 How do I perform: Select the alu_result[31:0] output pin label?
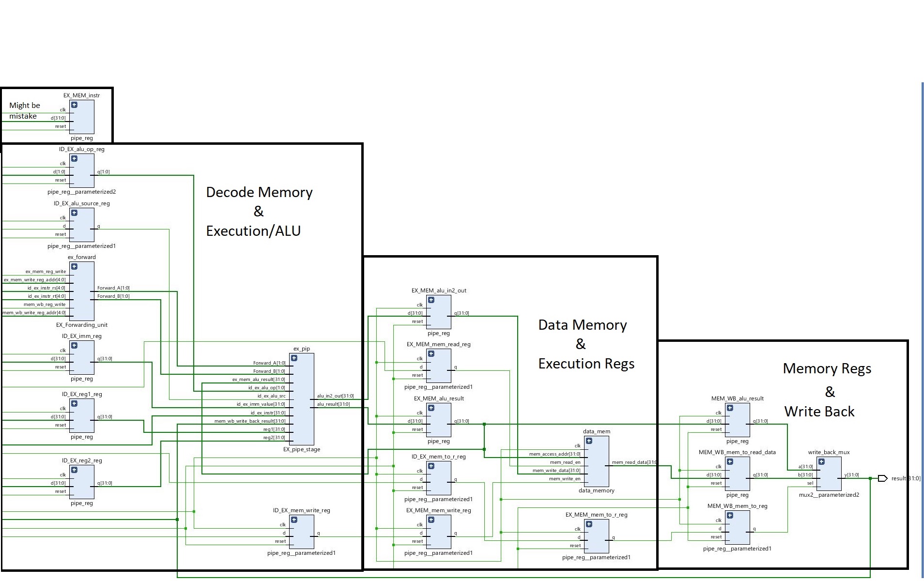coord(333,404)
